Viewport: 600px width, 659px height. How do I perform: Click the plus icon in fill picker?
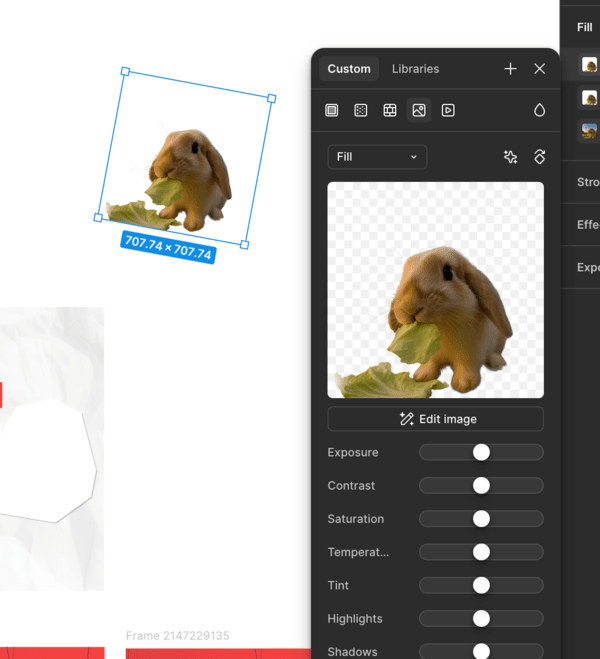(510, 69)
